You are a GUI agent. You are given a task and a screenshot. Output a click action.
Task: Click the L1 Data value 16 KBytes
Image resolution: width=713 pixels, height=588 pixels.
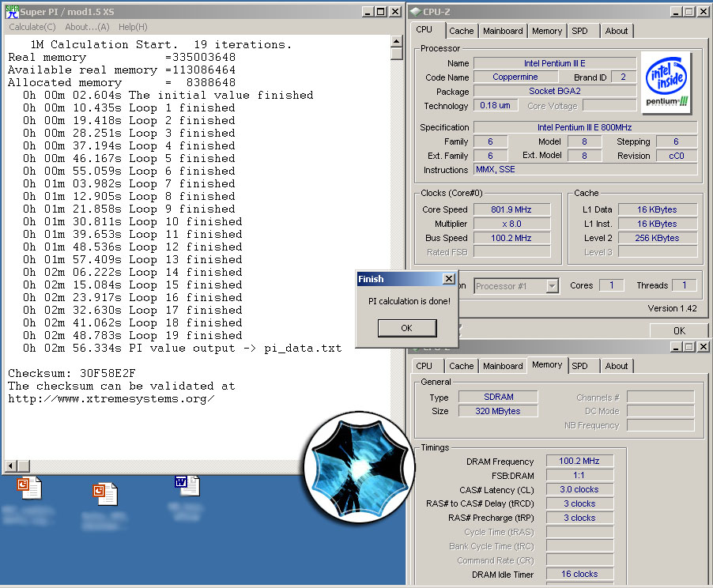click(x=657, y=209)
